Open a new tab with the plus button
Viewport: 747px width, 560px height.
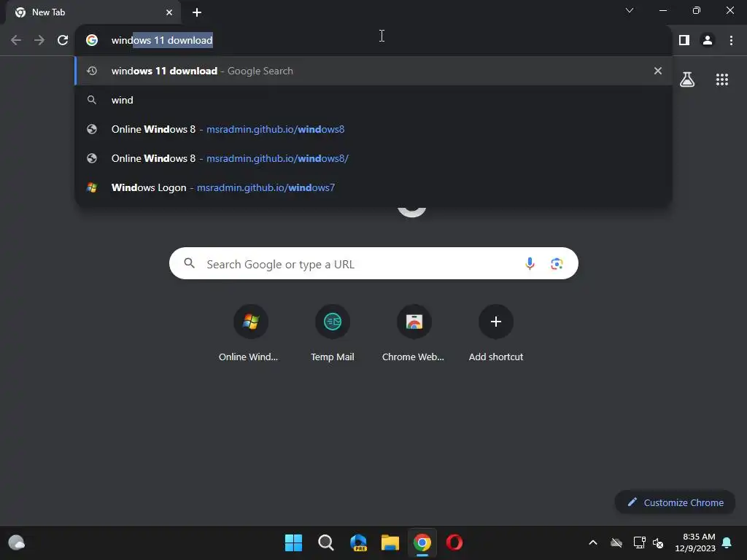click(197, 12)
